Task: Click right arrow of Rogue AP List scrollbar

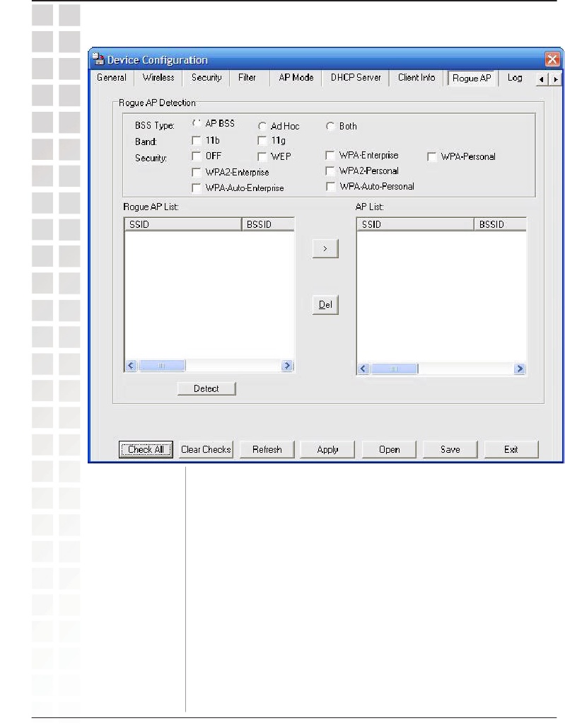Action: point(287,366)
